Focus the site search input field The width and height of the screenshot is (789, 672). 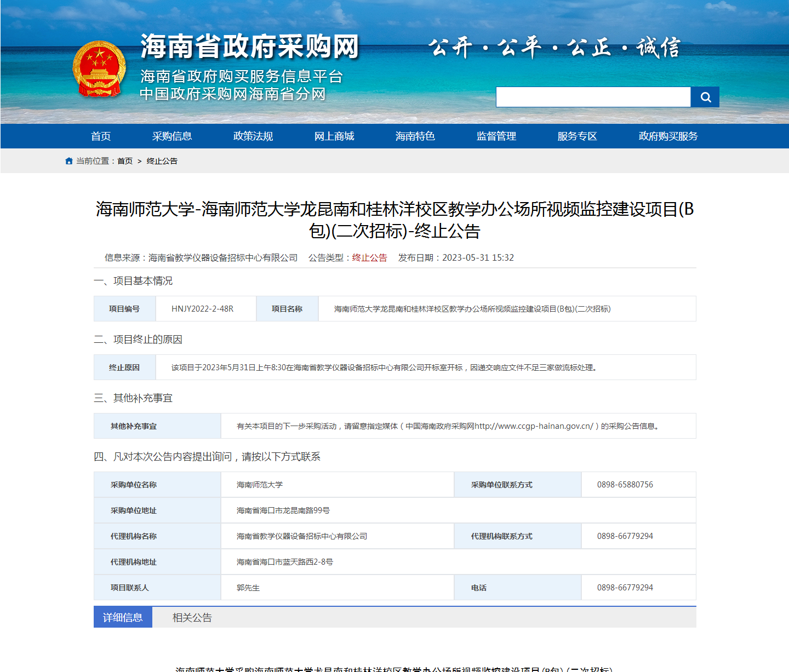tap(593, 97)
